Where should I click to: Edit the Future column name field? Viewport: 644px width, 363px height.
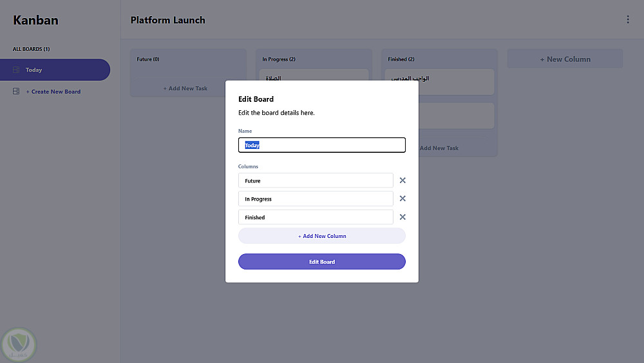316,181
